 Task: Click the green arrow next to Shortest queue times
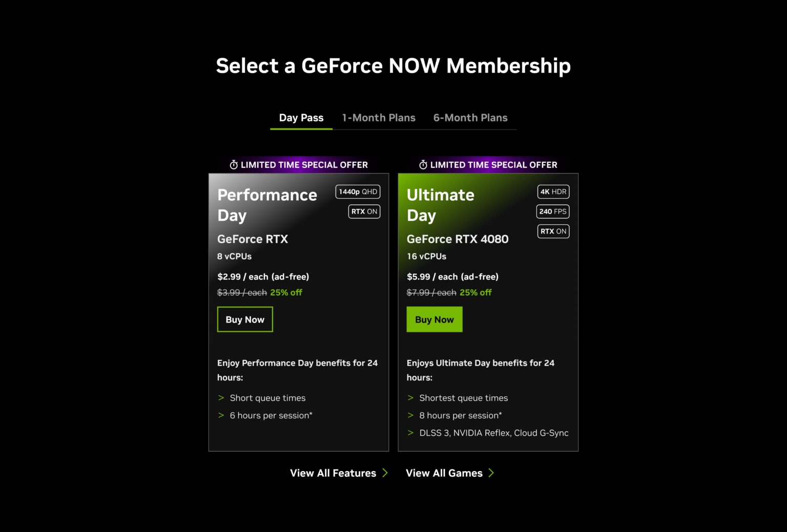(410, 398)
